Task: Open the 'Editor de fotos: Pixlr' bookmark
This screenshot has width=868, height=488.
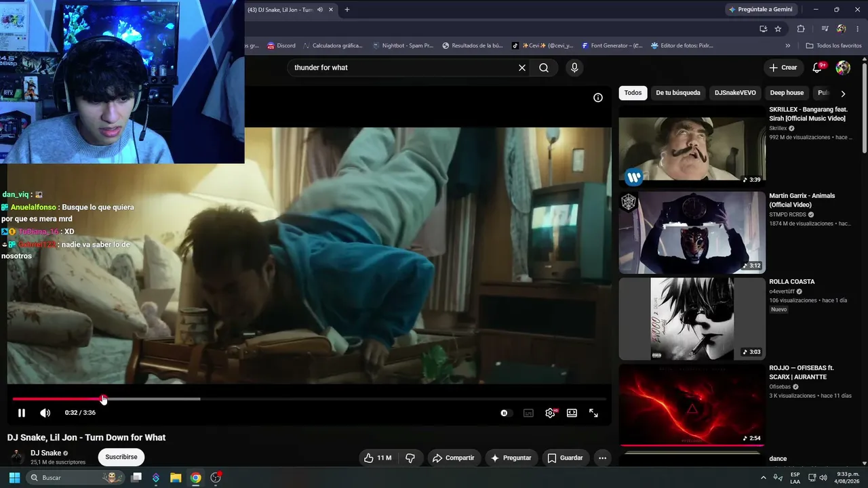Action: pos(682,45)
